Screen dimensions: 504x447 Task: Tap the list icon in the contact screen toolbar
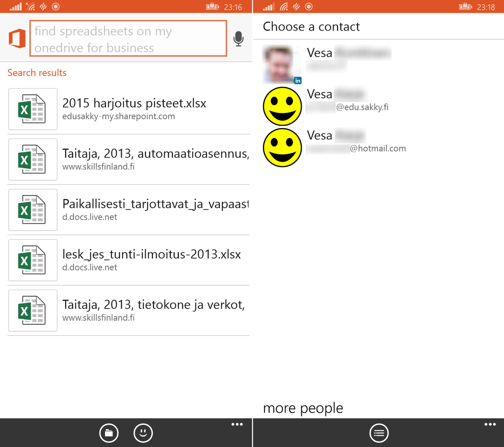379,433
